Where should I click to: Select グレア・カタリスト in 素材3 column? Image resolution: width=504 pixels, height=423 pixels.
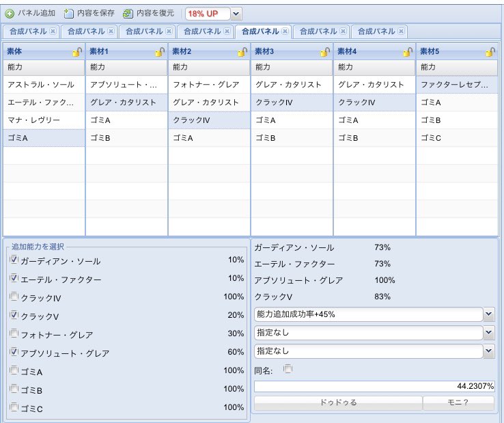pyautogui.click(x=292, y=85)
